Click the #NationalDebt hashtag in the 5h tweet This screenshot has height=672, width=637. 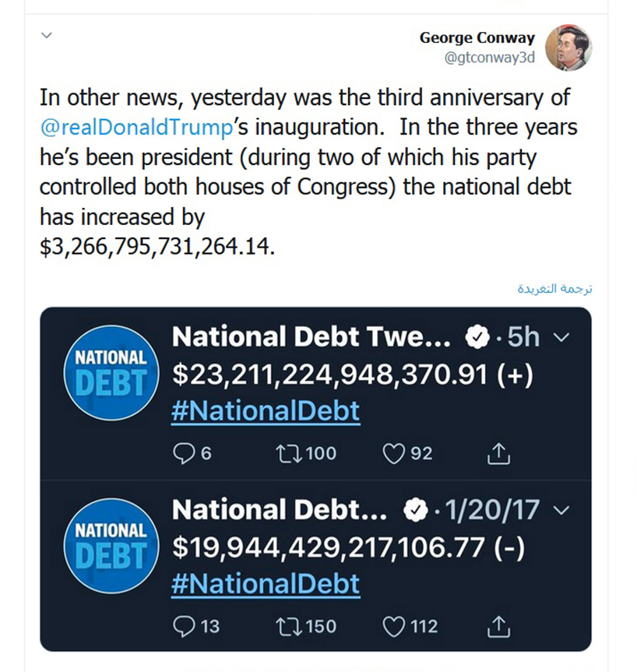click(x=266, y=411)
